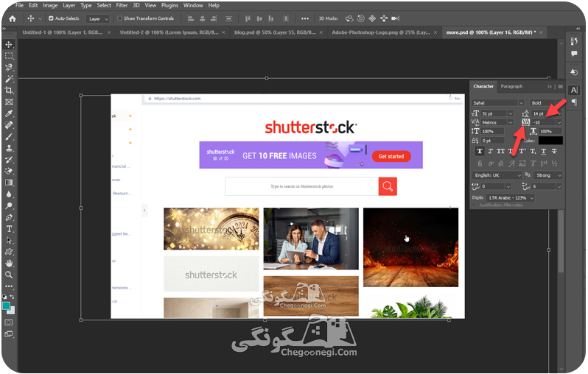This screenshot has height=374, width=588.
Task: Open the Character panel flyout menu
Action: point(560,87)
